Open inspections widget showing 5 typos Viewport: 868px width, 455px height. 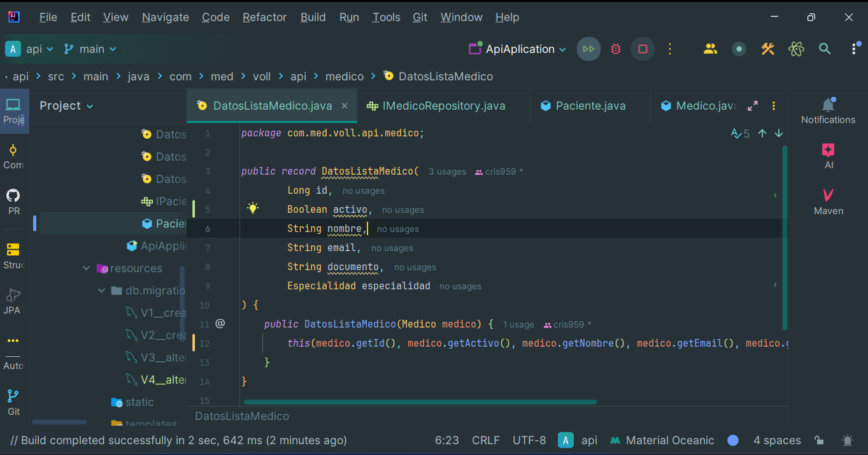740,134
